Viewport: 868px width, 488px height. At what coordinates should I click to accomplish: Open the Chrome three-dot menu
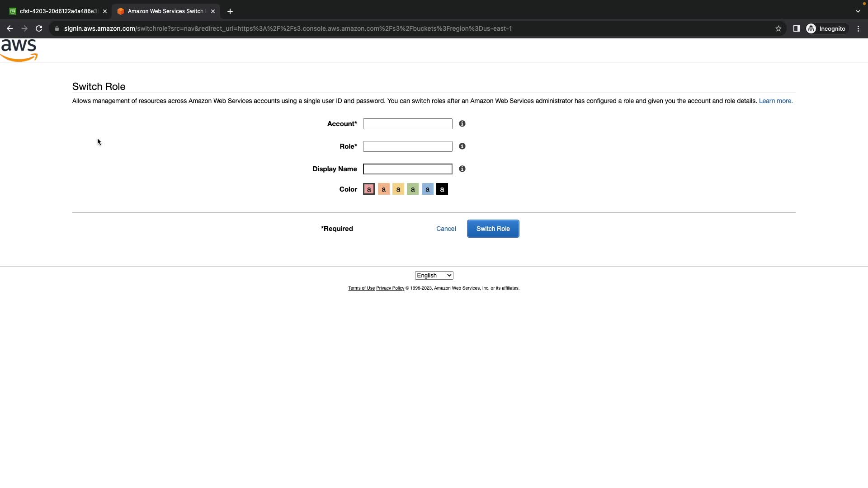[858, 28]
